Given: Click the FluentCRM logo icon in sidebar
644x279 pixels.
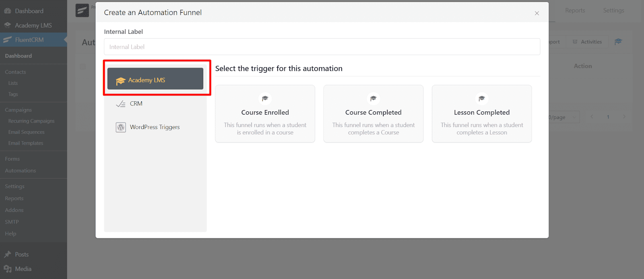Looking at the screenshot, I should point(8,40).
